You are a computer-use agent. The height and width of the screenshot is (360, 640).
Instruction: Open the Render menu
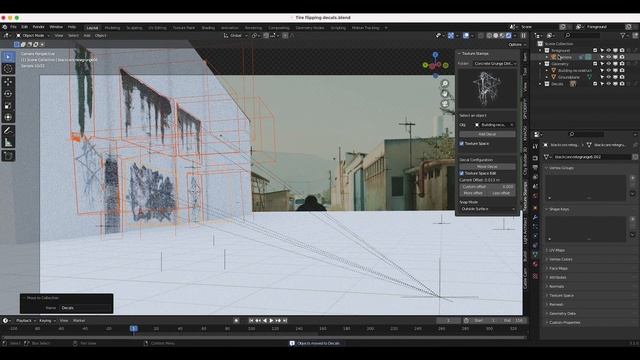pos(38,27)
